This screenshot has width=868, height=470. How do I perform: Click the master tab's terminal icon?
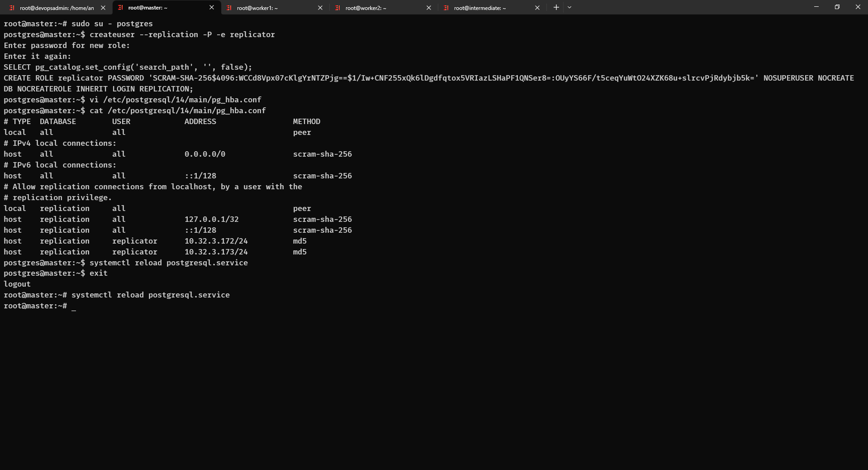coord(121,8)
